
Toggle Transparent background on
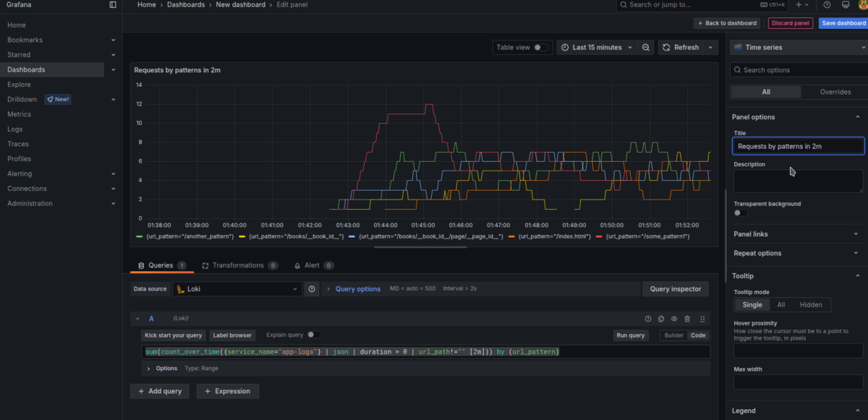click(x=741, y=213)
